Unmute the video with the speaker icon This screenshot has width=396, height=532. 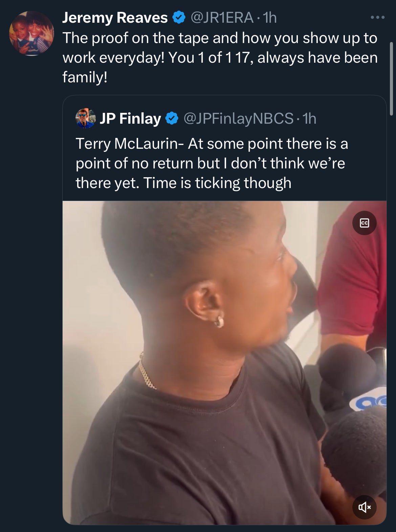click(x=364, y=507)
